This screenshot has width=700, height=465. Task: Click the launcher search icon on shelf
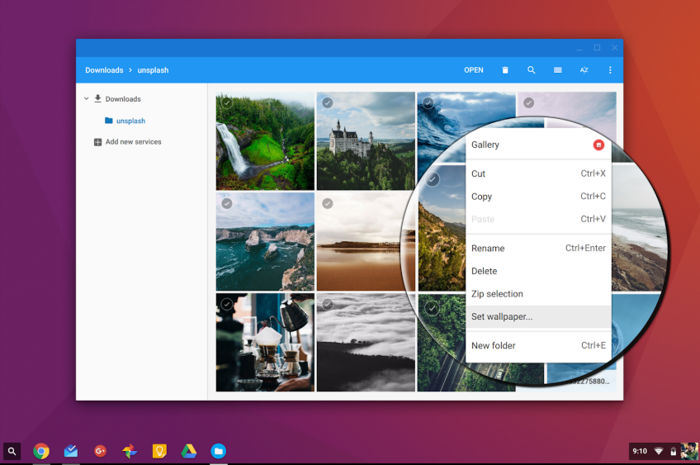(x=12, y=451)
